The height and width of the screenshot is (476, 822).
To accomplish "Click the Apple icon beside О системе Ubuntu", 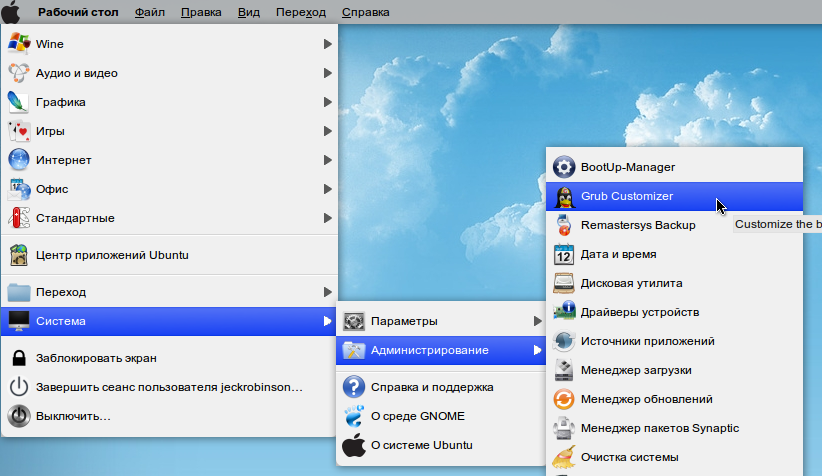I will 354,445.
